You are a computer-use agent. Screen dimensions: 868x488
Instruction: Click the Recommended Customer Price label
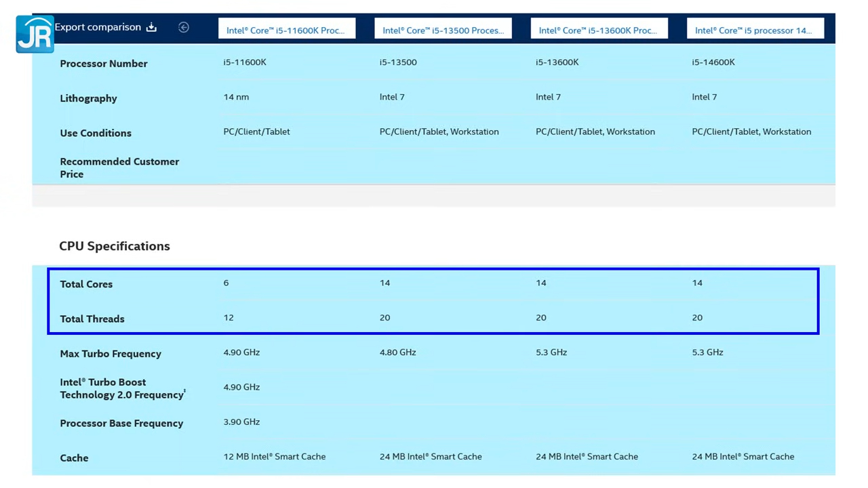click(119, 167)
